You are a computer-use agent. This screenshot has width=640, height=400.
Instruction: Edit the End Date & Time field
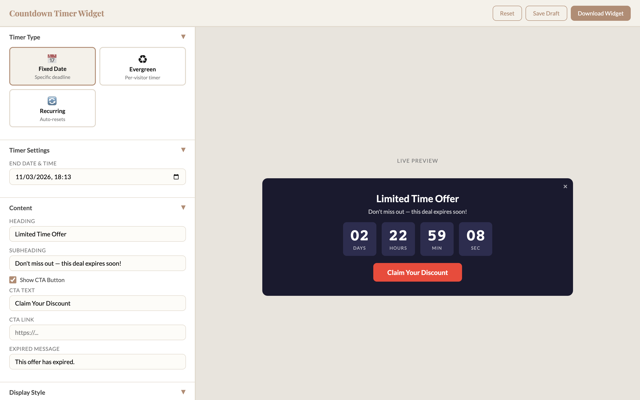pyautogui.click(x=97, y=177)
